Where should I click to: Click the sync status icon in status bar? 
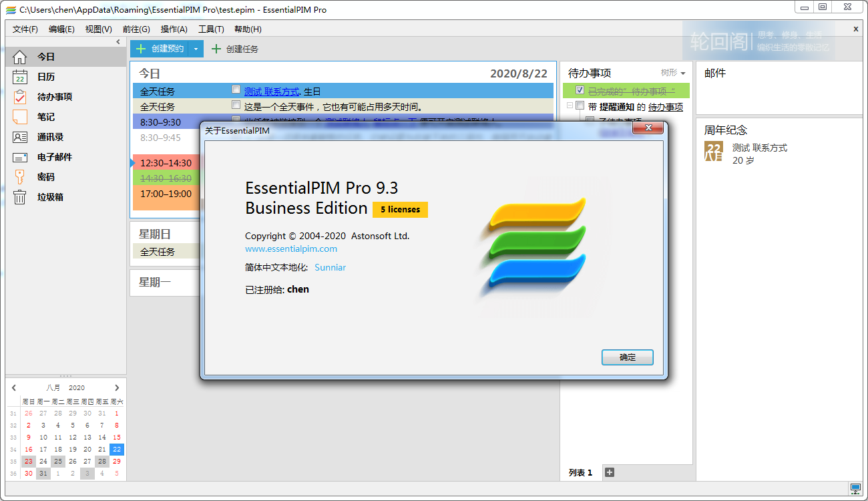855,489
